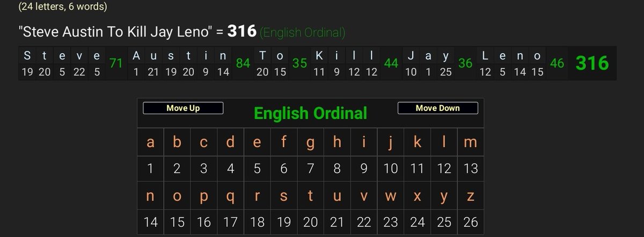
Task: Click capital K in the Kill breakdown
Action: click(319, 55)
